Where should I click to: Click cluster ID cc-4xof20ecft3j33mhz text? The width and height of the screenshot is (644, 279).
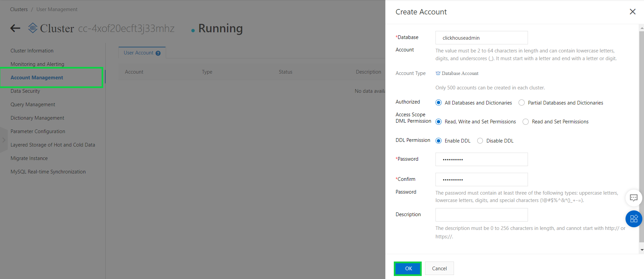pyautogui.click(x=126, y=28)
